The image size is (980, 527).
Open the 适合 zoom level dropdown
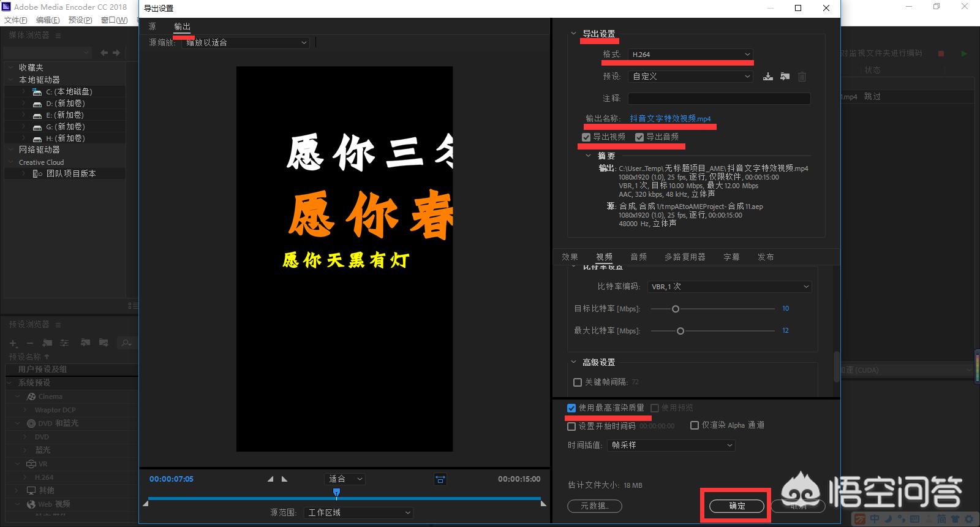[x=345, y=479]
